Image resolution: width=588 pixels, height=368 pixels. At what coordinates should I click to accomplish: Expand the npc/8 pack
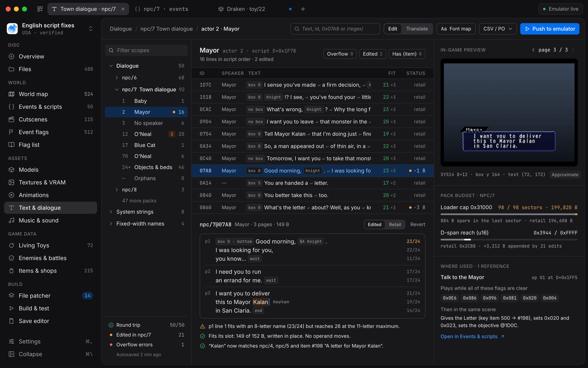[x=117, y=190]
